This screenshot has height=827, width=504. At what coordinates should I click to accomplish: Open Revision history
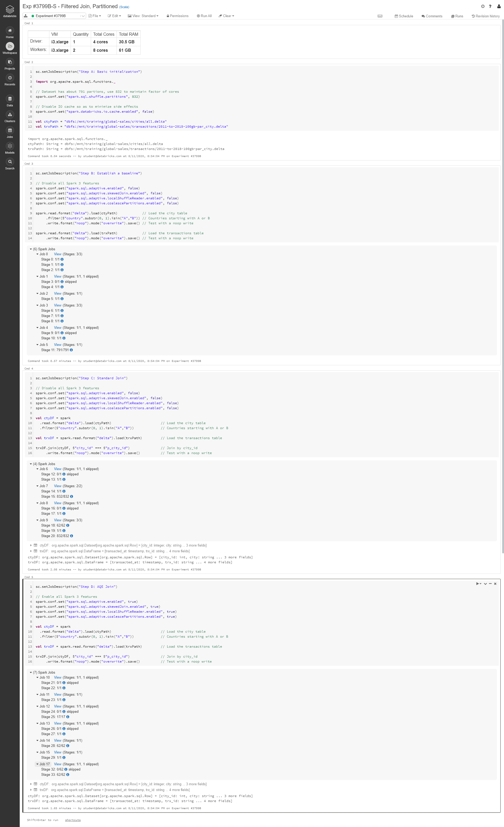tap(486, 16)
